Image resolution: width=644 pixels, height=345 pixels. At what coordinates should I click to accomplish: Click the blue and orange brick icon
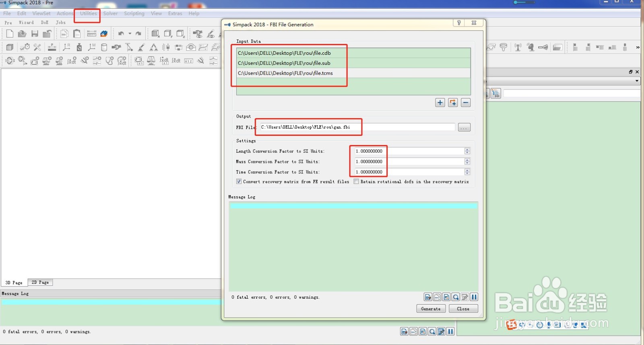[104, 33]
